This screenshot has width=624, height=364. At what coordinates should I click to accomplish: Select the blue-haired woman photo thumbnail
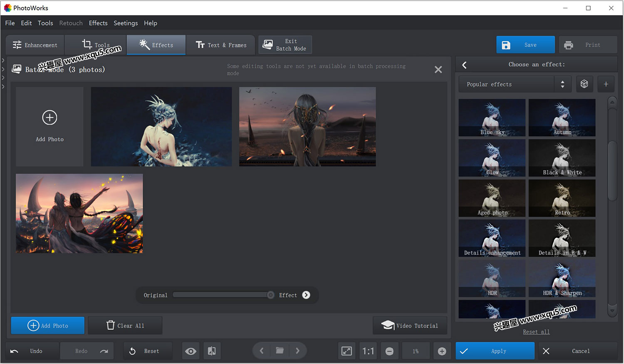161,126
